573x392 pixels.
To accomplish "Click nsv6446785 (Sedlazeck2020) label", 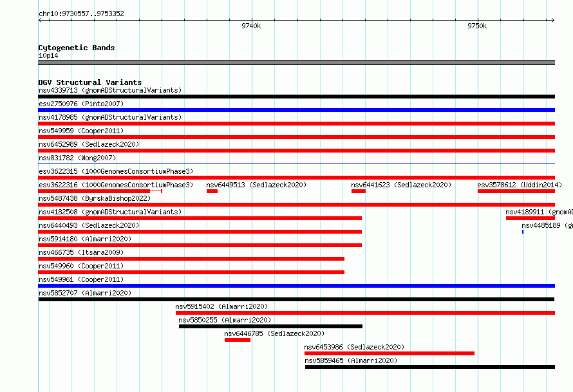I will point(274,333).
